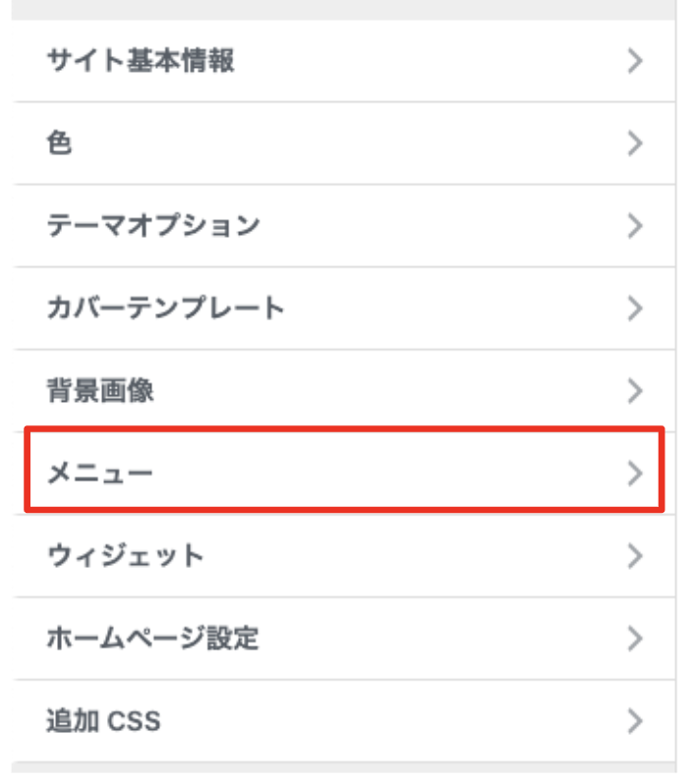Open the 色 section

pyautogui.click(x=60, y=144)
